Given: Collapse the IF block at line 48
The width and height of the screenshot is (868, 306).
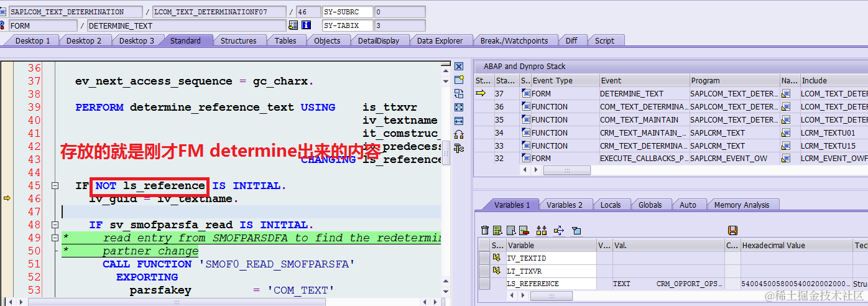Looking at the screenshot, I should pyautogui.click(x=55, y=225).
